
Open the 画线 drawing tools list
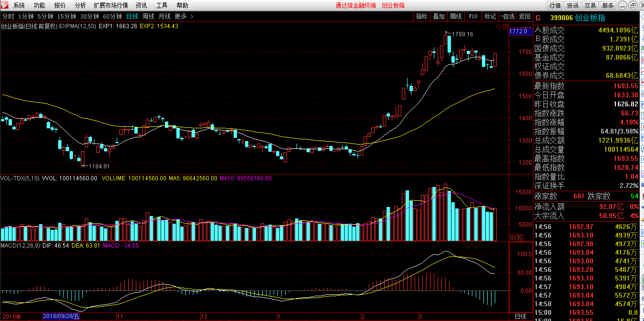456,16
